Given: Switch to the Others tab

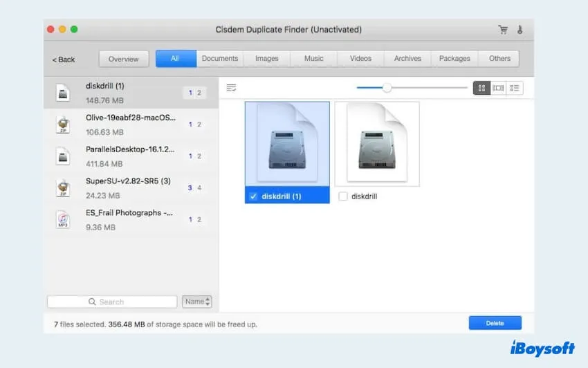Looking at the screenshot, I should coord(499,59).
